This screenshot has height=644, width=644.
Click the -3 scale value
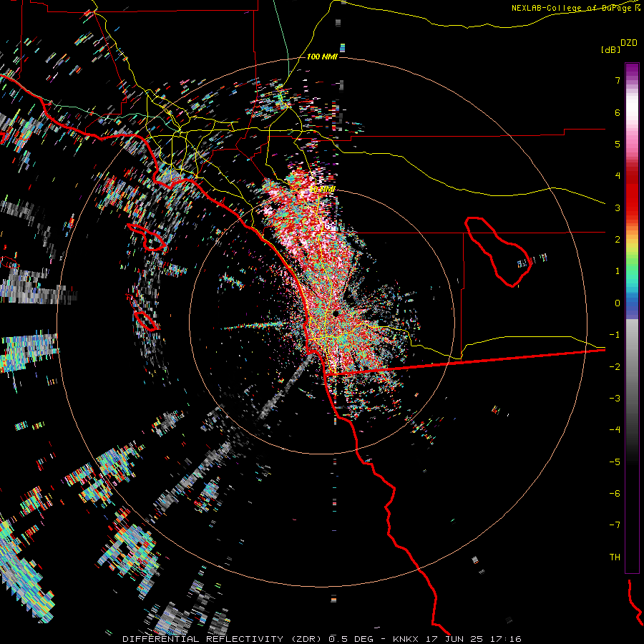(615, 399)
